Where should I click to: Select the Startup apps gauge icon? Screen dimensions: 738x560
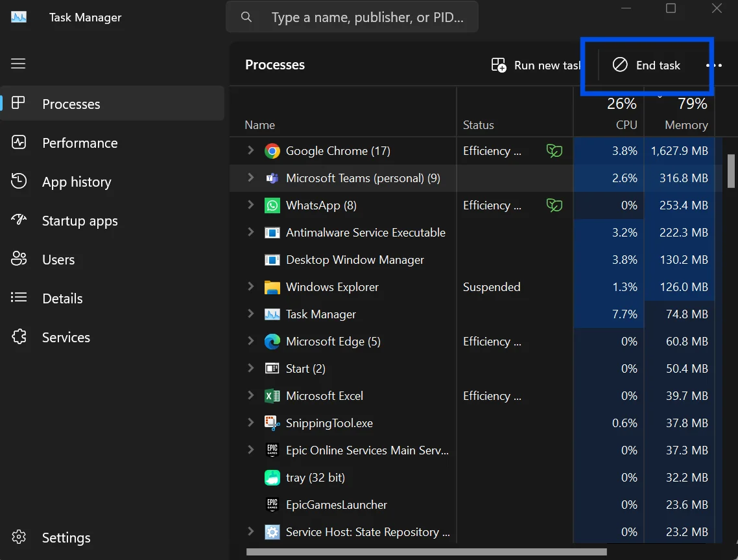(x=19, y=220)
